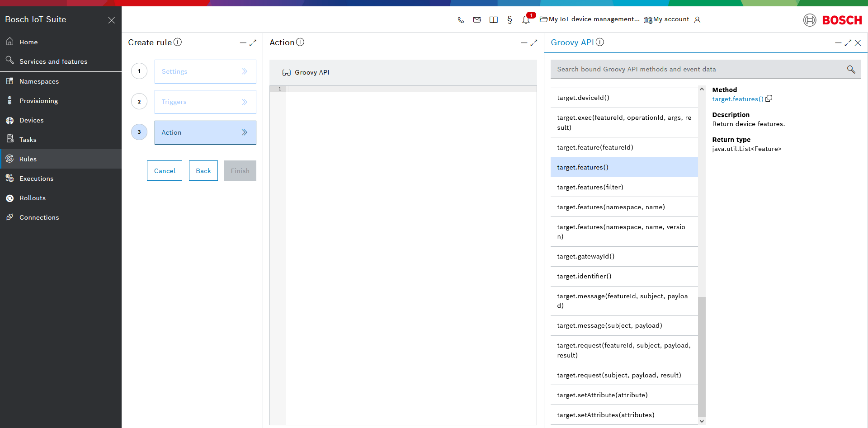Viewport: 868px width, 428px height.
Task: Click the search magnifier icon
Action: [851, 69]
